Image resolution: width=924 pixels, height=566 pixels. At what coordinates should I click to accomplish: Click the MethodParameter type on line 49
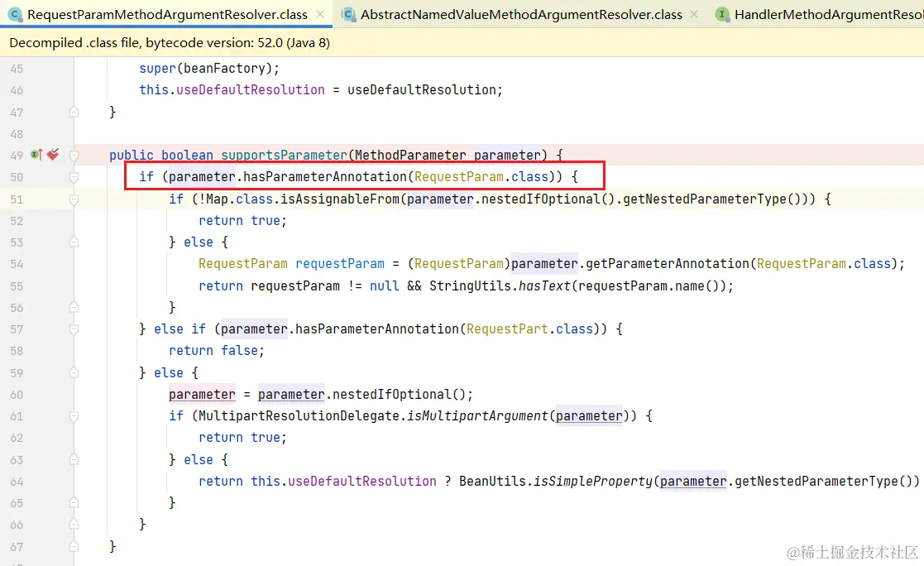tap(410, 155)
